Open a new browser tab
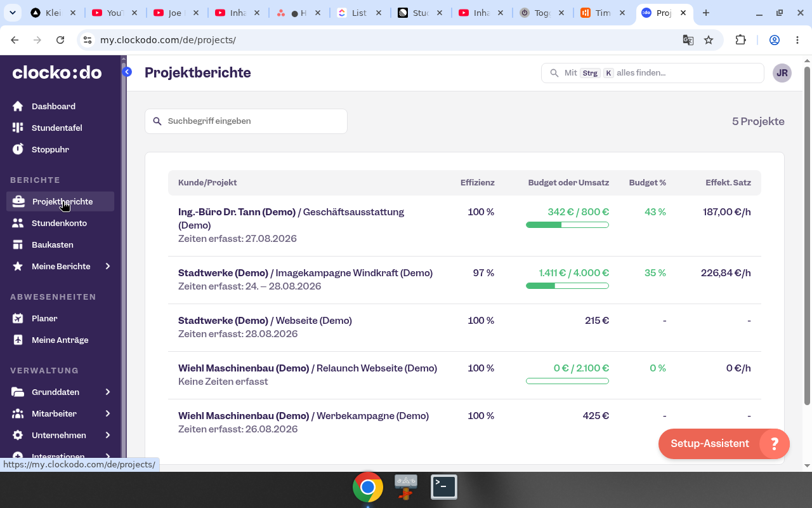 (706, 13)
